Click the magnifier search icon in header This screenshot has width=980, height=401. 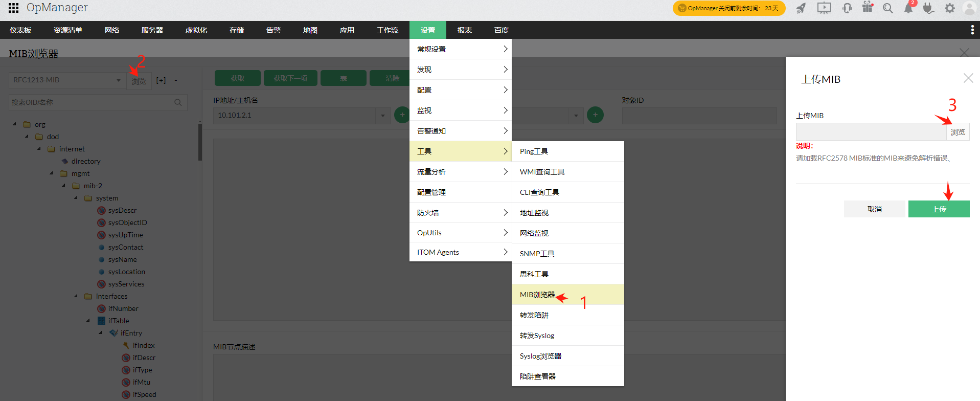(888, 8)
